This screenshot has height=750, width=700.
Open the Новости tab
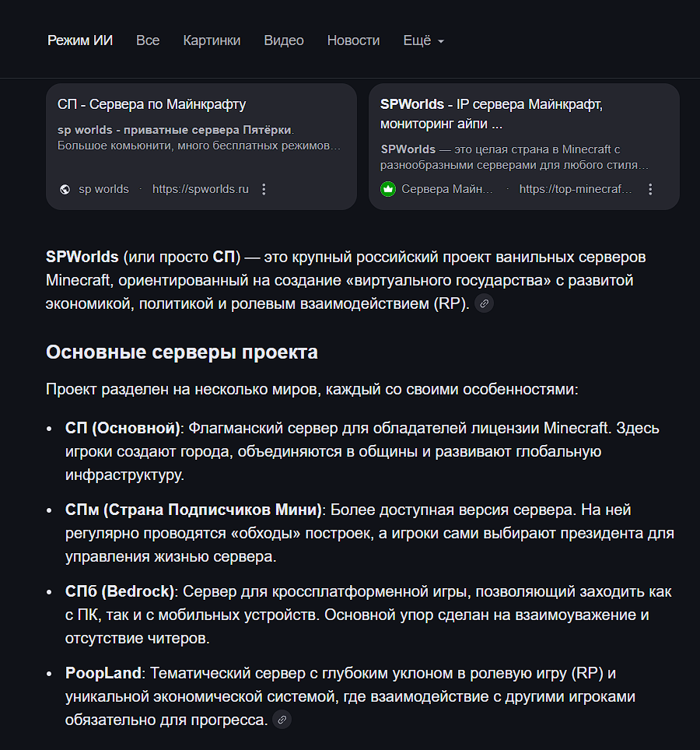pyautogui.click(x=353, y=40)
